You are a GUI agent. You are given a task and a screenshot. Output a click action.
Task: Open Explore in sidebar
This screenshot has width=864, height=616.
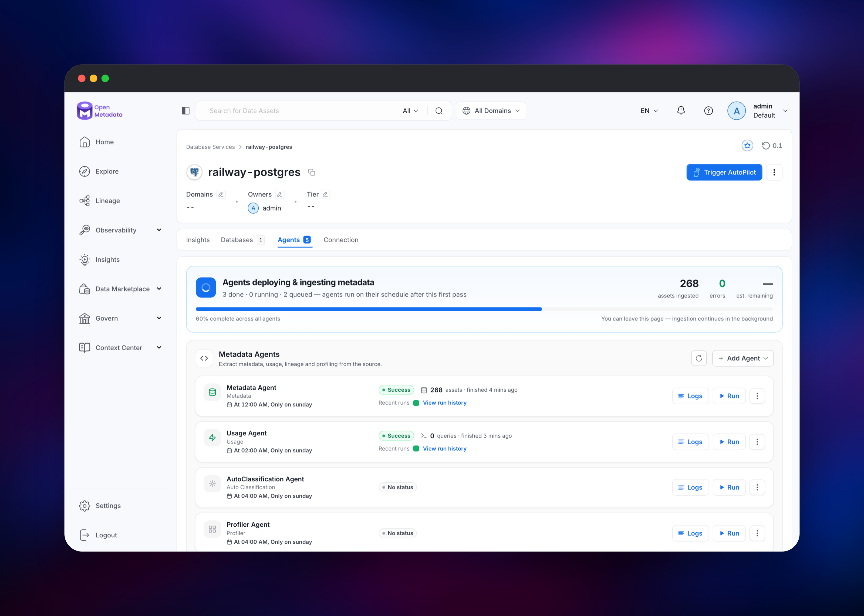[99, 171]
